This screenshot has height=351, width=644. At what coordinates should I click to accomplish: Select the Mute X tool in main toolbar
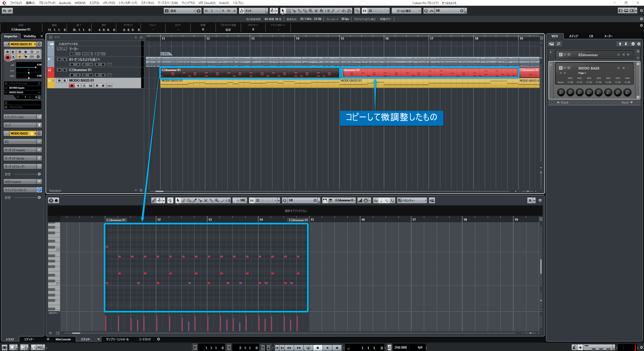coord(316,11)
